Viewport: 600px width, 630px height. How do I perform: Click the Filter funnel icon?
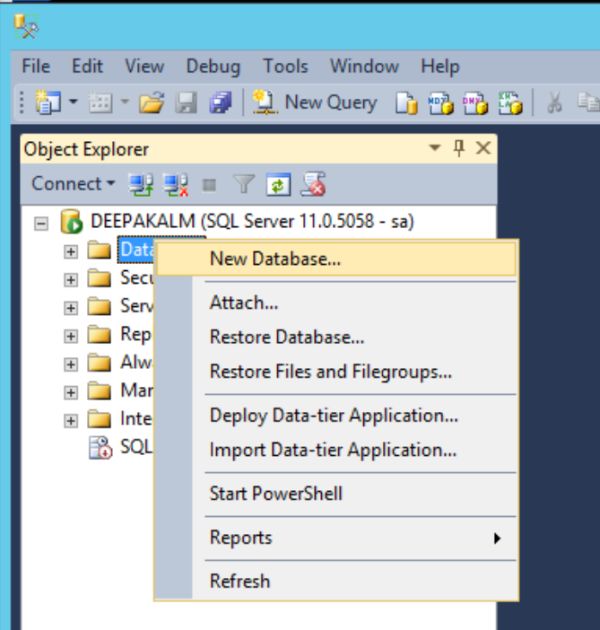pos(244,184)
